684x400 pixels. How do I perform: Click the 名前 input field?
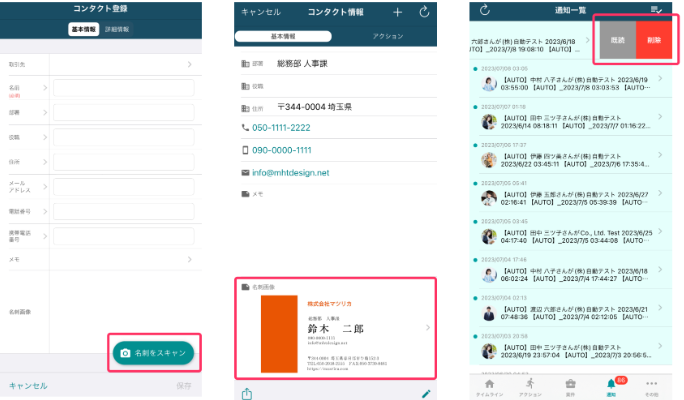pos(123,89)
